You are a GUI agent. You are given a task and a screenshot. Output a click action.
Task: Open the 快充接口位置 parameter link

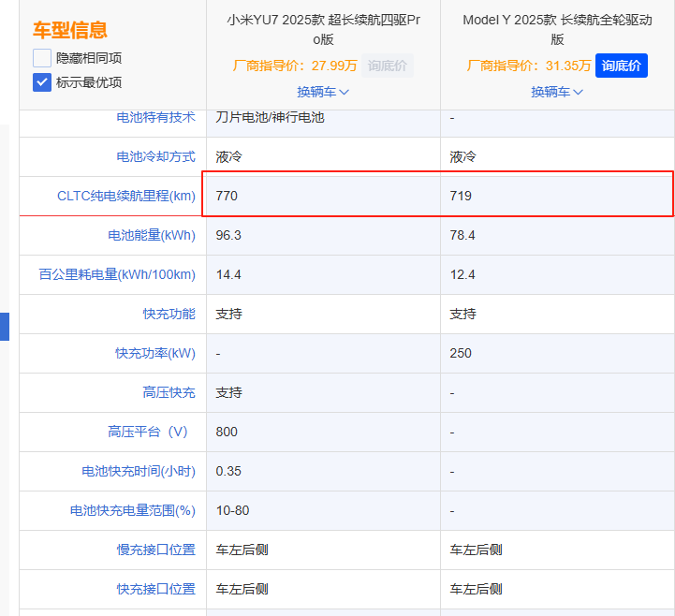[155, 589]
